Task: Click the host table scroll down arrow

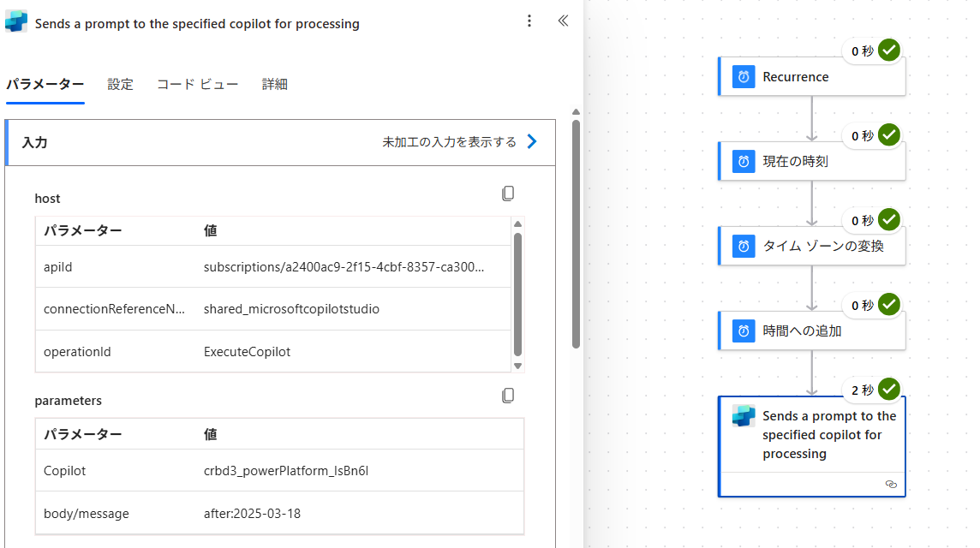Action: coord(517,366)
